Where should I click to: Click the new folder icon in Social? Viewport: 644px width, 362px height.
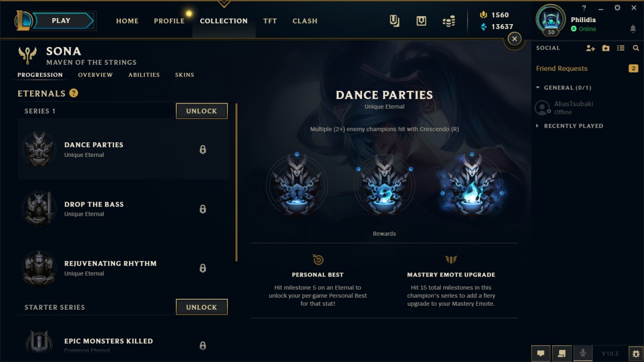click(606, 48)
